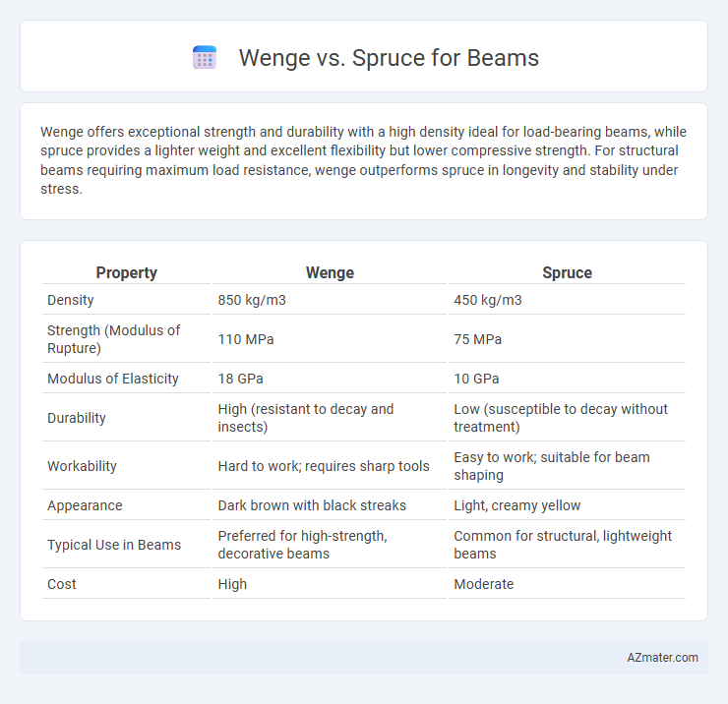728x704 pixels.
Task: Click the 'Moderate' cost value
Action: click(484, 584)
